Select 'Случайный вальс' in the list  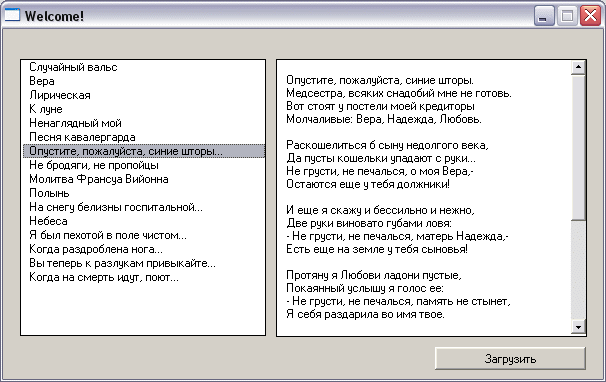pyautogui.click(x=144, y=67)
